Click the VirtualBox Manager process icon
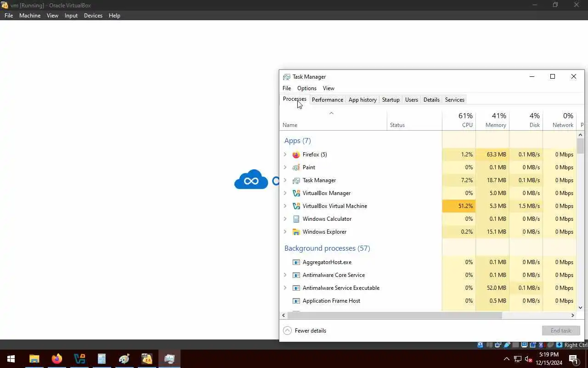Image resolution: width=588 pixels, height=368 pixels. click(296, 193)
